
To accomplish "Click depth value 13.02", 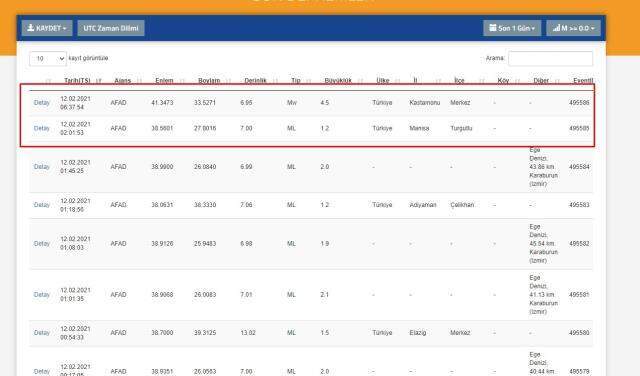I will [x=248, y=333].
